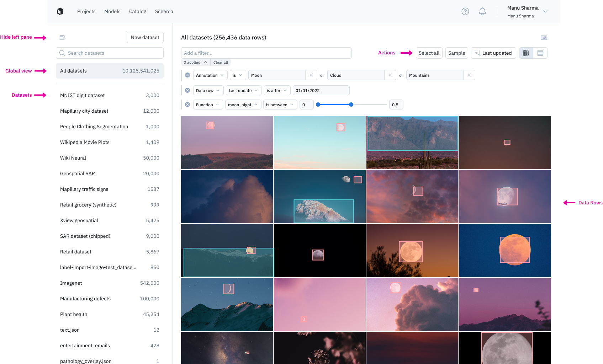Click the search magnifier icon
Image resolution: width=603 pixels, height=364 pixels.
pos(62,53)
